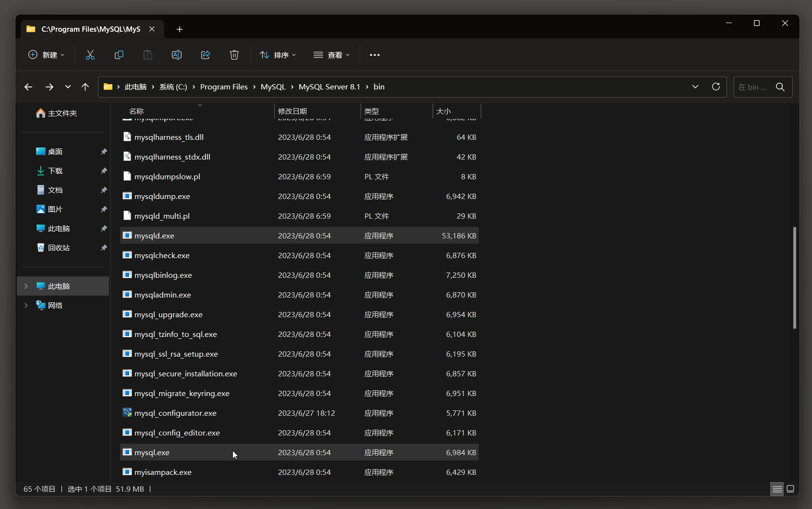Image resolution: width=812 pixels, height=509 pixels.
Task: Select the file mysql_upgrade.exe
Action: (x=299, y=314)
